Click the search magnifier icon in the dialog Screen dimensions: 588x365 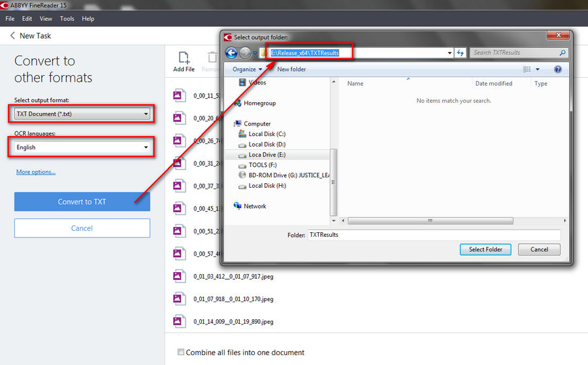pos(562,53)
